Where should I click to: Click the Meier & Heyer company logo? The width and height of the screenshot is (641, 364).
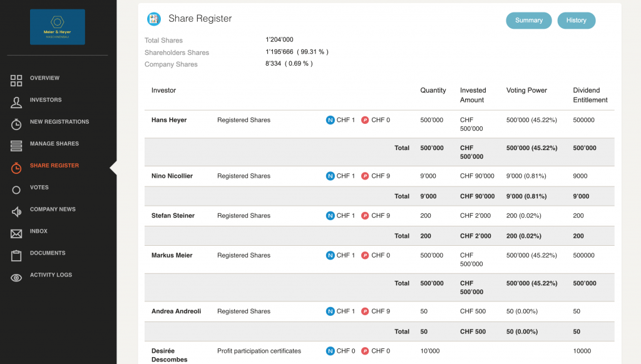[58, 27]
